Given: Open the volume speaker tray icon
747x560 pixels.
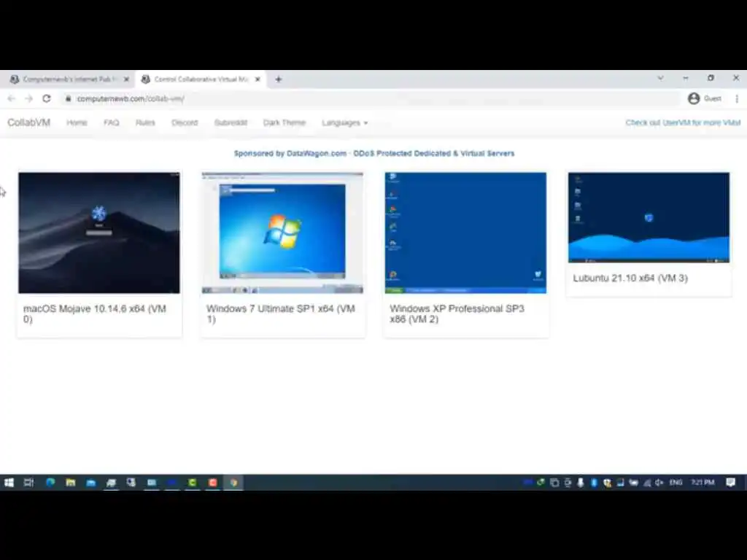Looking at the screenshot, I should pos(659,483).
